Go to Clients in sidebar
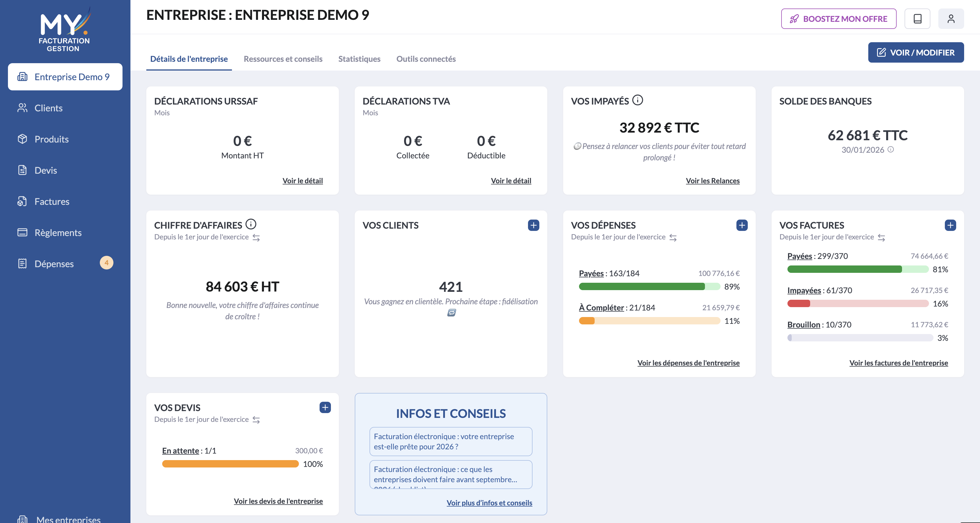980x523 pixels. tap(65, 108)
